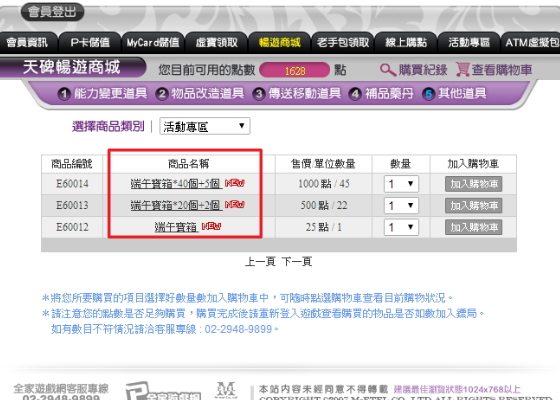Go to 活動專區 tab
This screenshot has height=400, width=560.
point(469,43)
